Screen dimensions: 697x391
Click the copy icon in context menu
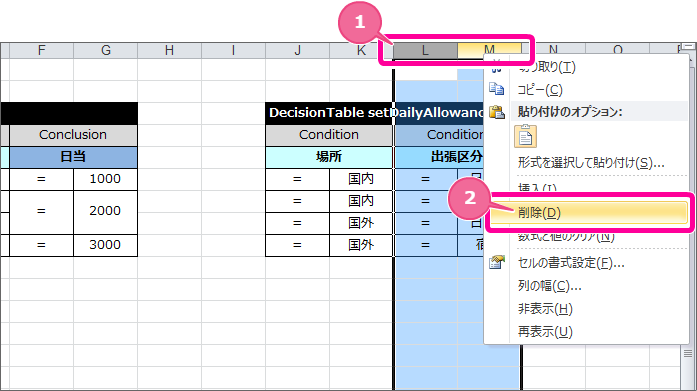click(496, 89)
